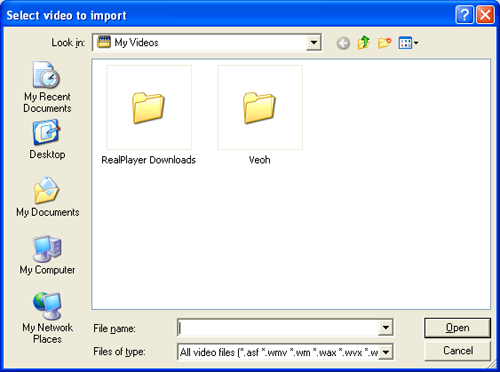Screen dimensions: 500x372
Task: Click the Help question mark button
Action: pos(464,15)
